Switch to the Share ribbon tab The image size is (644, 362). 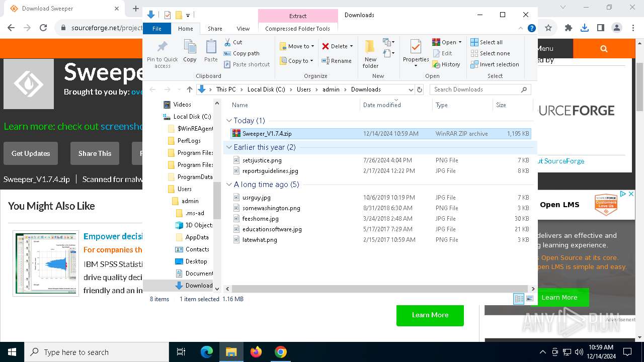pos(215,29)
